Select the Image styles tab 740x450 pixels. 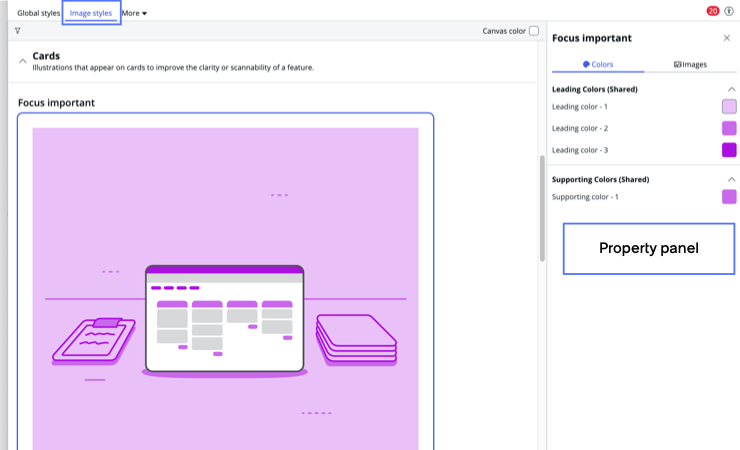click(x=91, y=13)
